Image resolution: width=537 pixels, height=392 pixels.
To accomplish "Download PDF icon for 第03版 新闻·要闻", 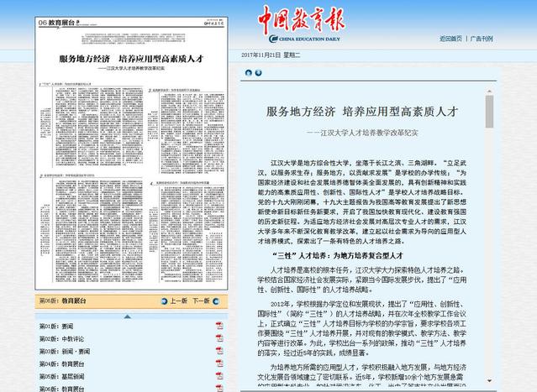I will pyautogui.click(x=219, y=351).
